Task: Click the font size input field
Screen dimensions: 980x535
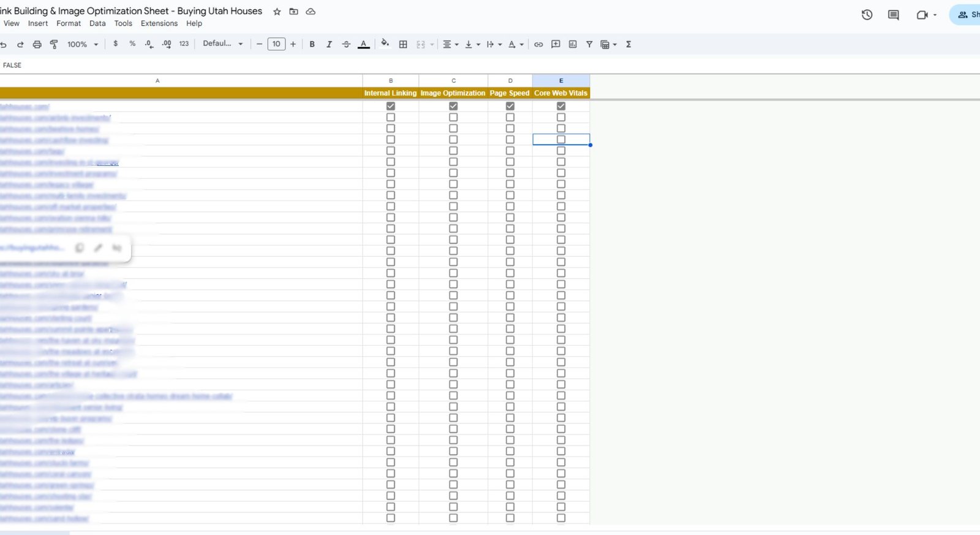Action: 276,44
